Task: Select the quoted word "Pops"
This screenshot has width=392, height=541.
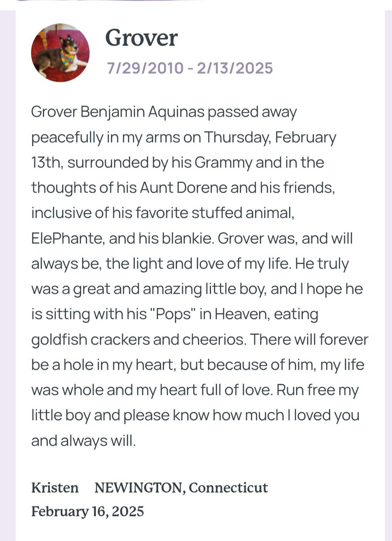Action: coord(174,314)
